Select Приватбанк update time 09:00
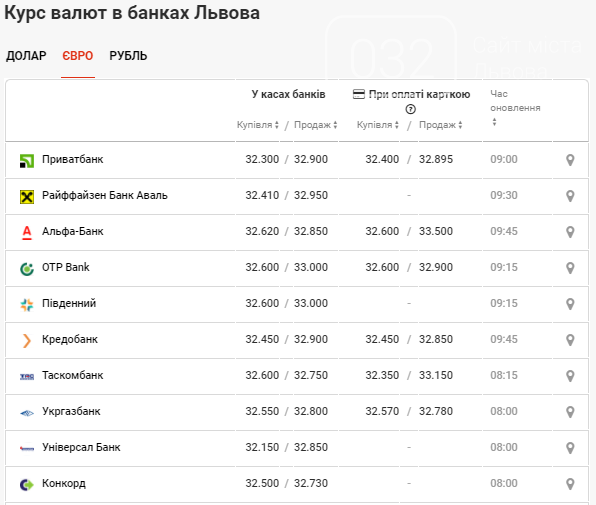Viewport: 596px width, 505px height. pyautogui.click(x=504, y=159)
